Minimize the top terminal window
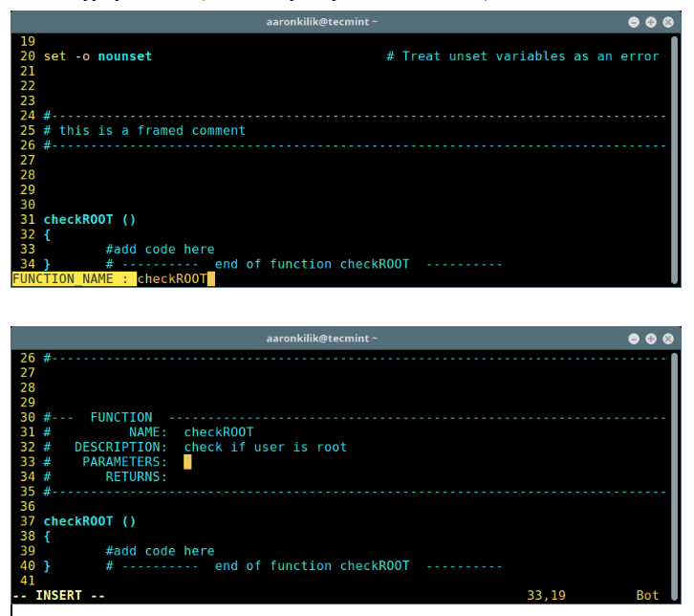 (x=634, y=21)
